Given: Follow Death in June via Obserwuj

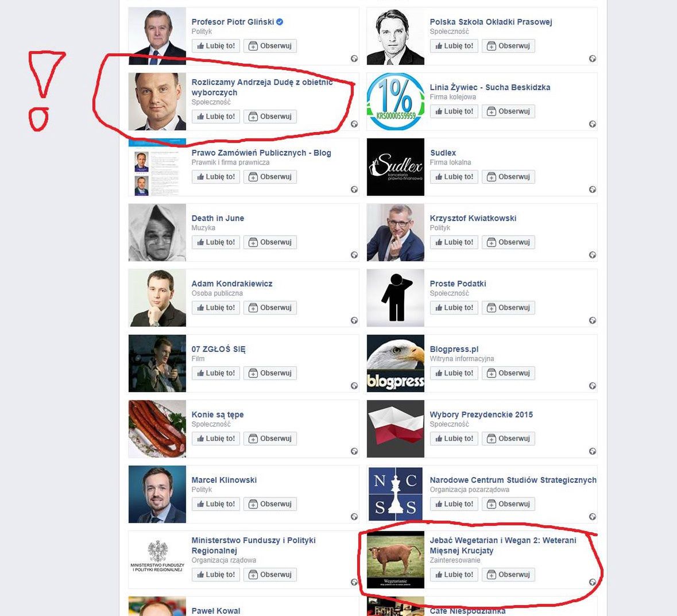Looking at the screenshot, I should point(270,242).
